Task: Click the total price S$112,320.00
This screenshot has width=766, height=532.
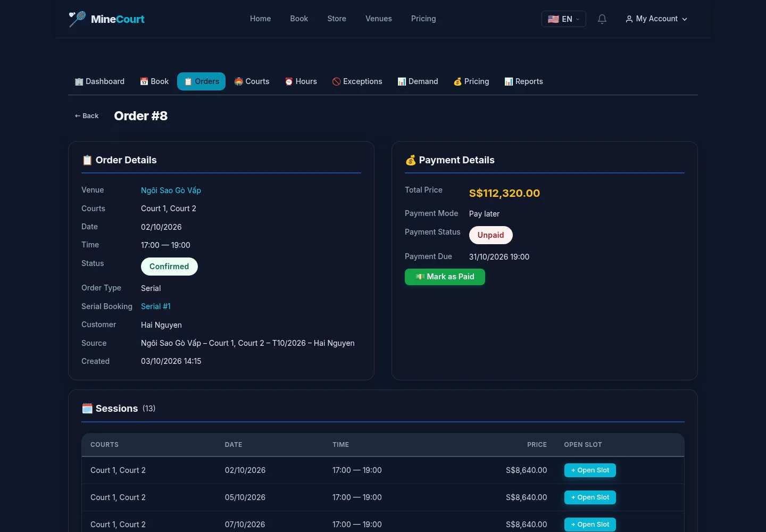Action: (x=504, y=193)
